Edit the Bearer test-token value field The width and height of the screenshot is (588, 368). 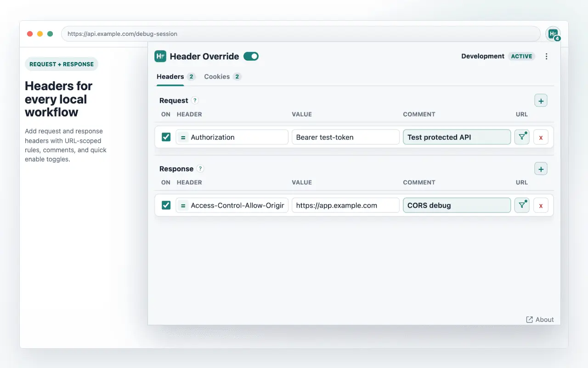click(345, 137)
